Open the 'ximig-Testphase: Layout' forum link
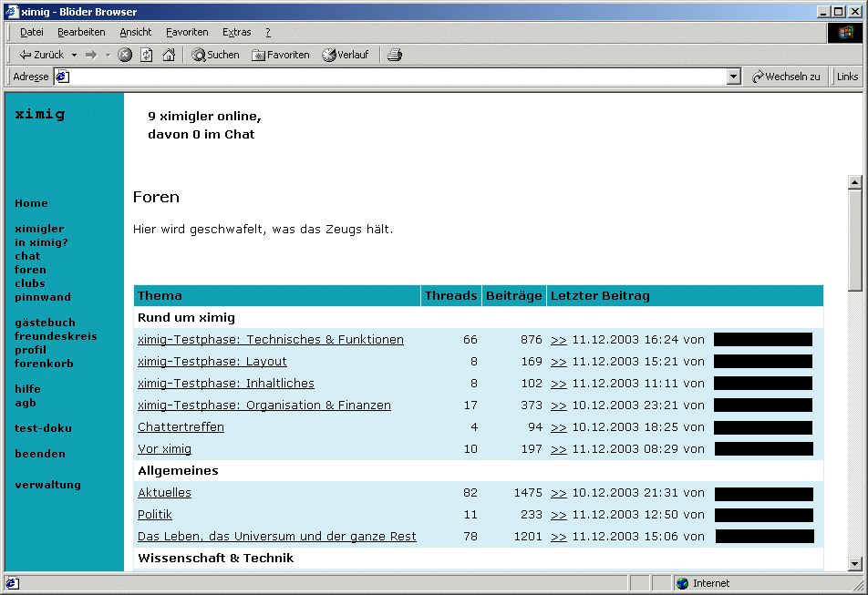 [212, 362]
